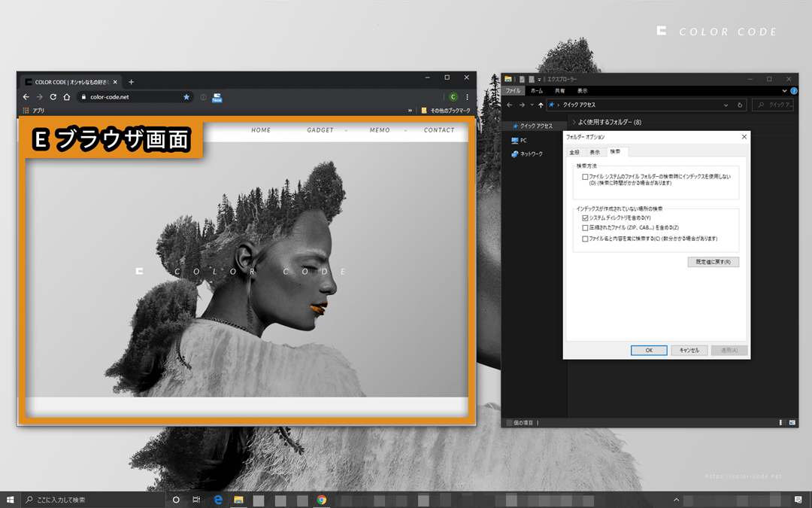Select ネットワーク in the Explorer sidebar

(526, 154)
